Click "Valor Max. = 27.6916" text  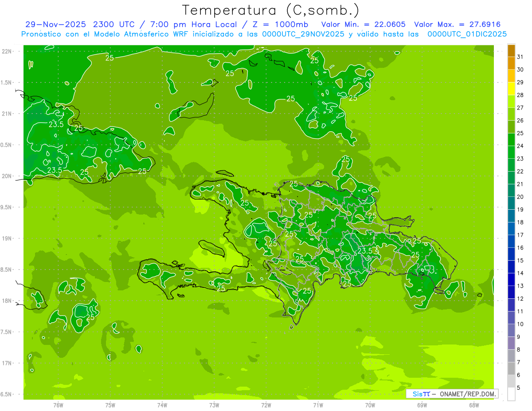pos(457,24)
